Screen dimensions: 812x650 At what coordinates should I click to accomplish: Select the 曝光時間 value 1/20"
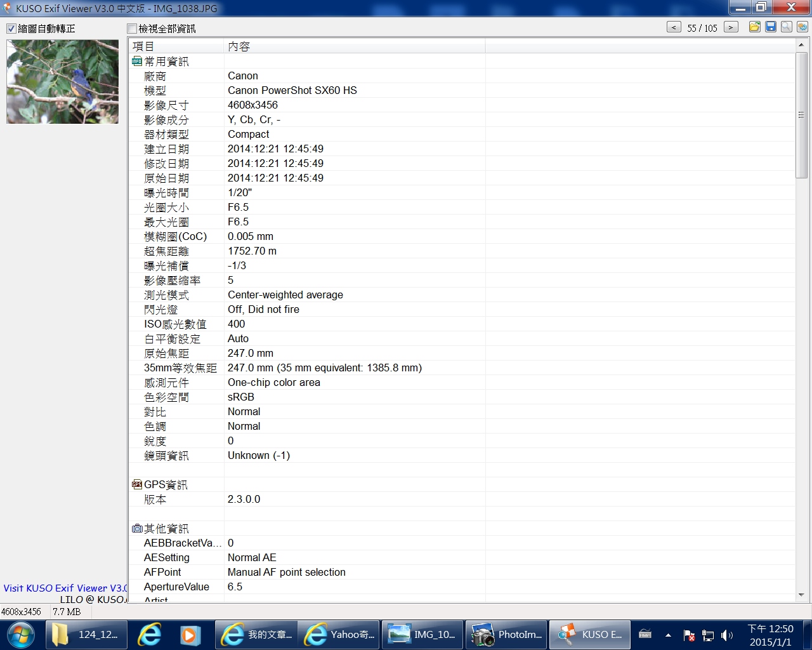tap(240, 193)
